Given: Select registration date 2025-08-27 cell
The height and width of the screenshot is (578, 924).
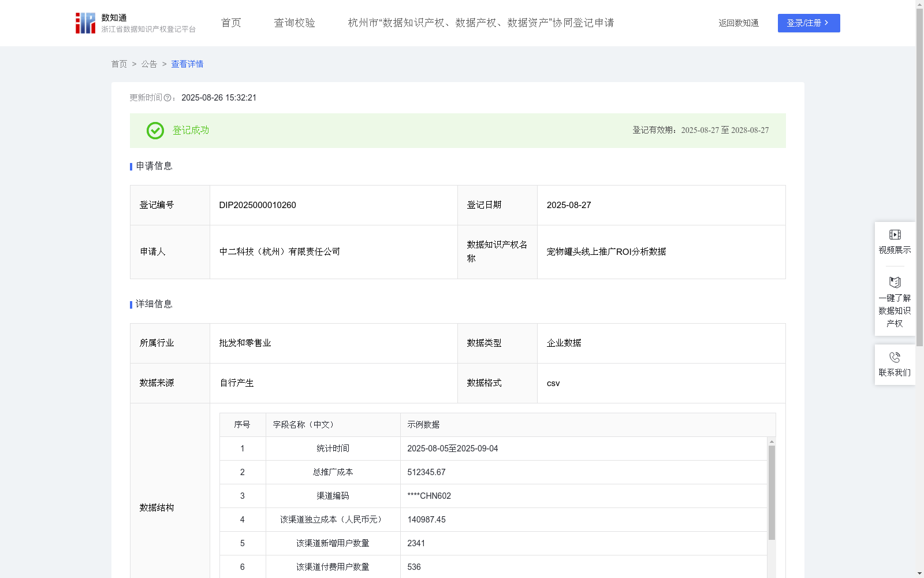Looking at the screenshot, I should pyautogui.click(x=661, y=205).
